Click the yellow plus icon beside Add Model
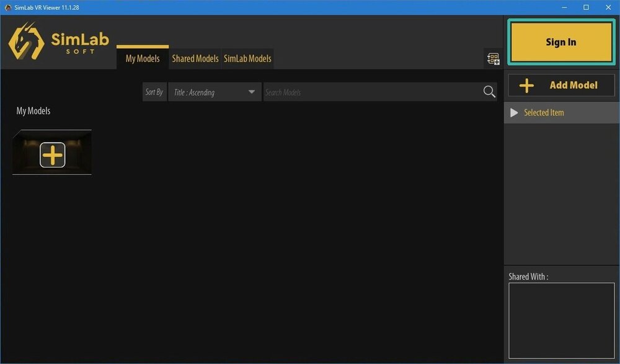 (x=526, y=86)
